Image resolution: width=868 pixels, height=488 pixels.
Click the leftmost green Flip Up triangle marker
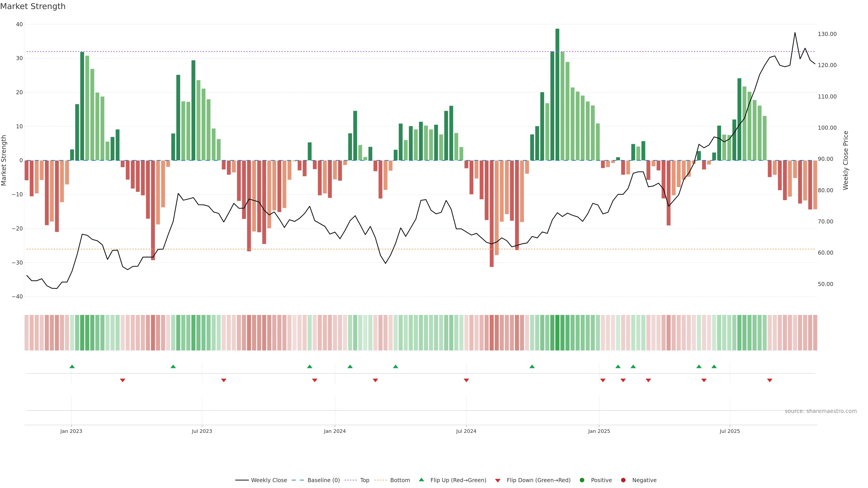coord(72,366)
